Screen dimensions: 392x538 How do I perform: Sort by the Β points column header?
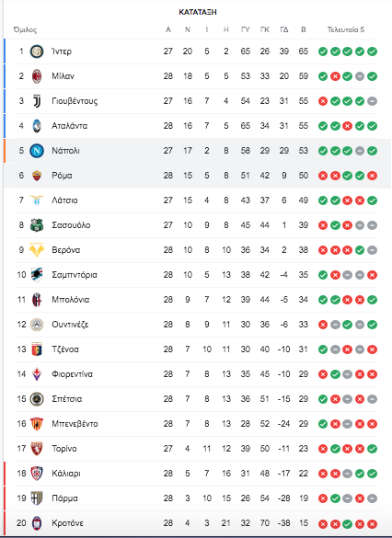pyautogui.click(x=304, y=29)
